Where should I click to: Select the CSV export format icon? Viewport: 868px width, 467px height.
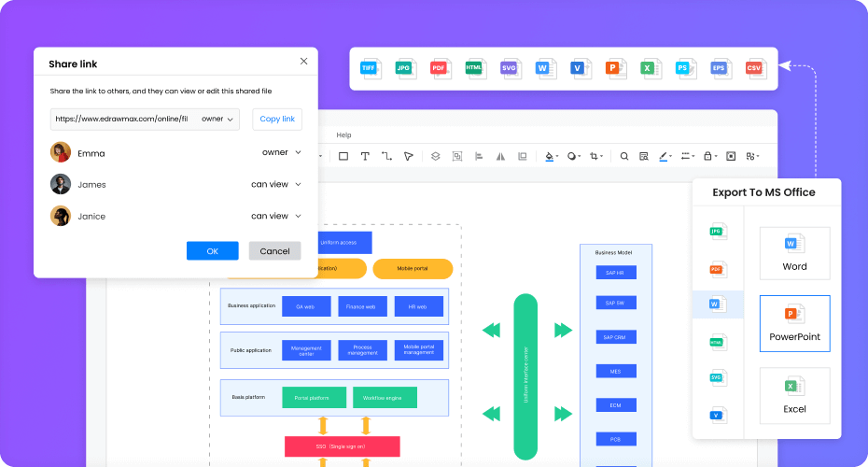755,69
